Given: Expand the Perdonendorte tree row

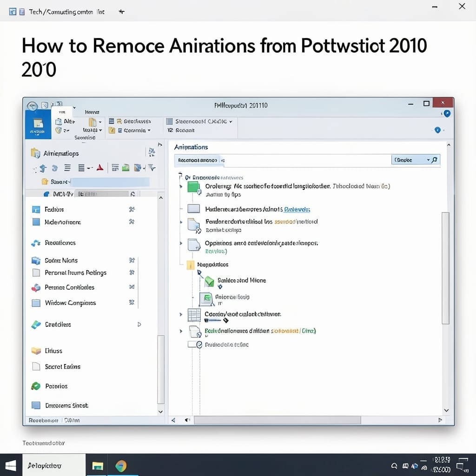Looking at the screenshot, I should tap(181, 222).
